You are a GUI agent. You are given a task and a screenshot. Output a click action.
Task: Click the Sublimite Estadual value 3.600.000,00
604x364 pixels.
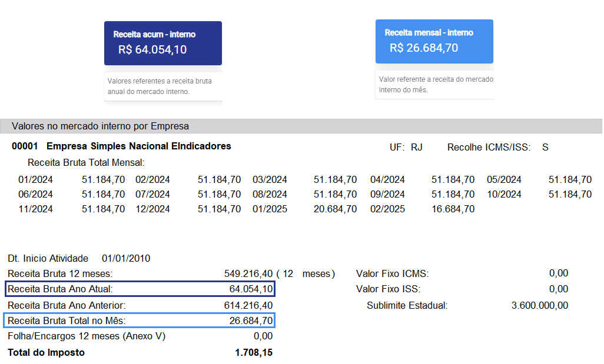pyautogui.click(x=540, y=305)
